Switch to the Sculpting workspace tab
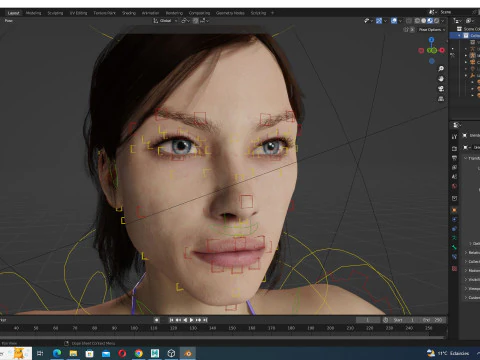 coord(55,13)
